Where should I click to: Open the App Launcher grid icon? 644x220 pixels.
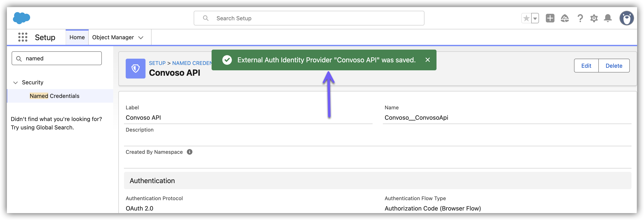click(x=23, y=37)
